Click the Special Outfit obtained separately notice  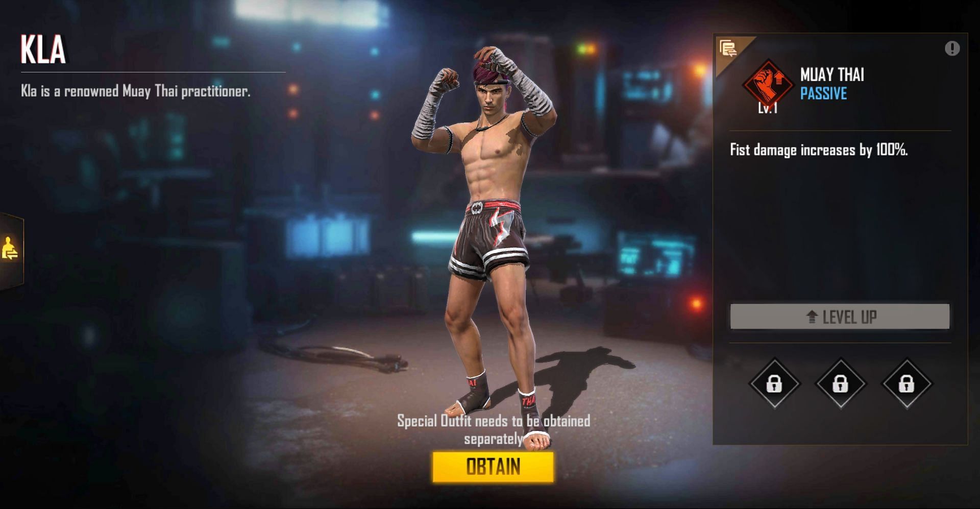click(x=494, y=429)
